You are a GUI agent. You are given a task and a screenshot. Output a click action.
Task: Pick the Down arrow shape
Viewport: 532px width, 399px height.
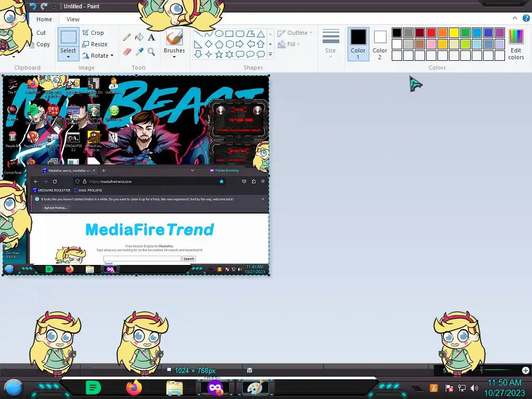[198, 54]
